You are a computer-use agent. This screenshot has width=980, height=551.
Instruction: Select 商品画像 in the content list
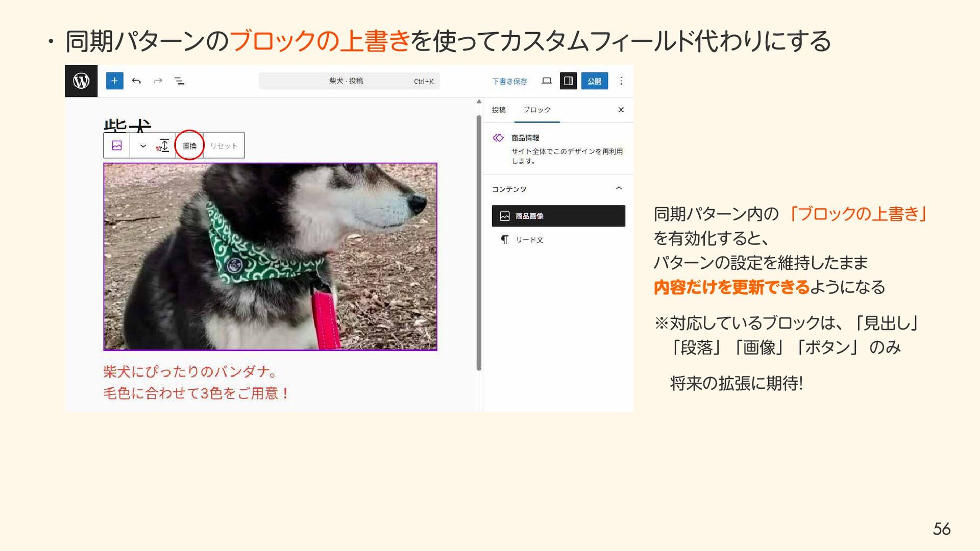click(558, 216)
